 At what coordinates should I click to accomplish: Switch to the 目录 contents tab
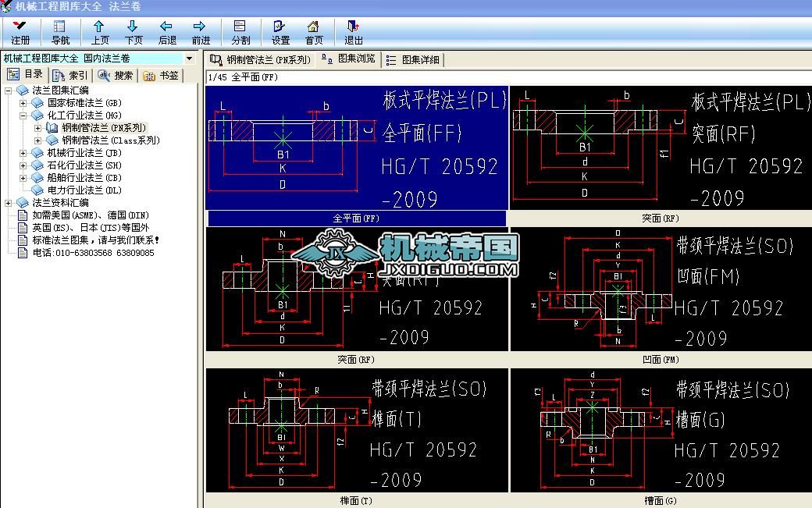(x=25, y=74)
